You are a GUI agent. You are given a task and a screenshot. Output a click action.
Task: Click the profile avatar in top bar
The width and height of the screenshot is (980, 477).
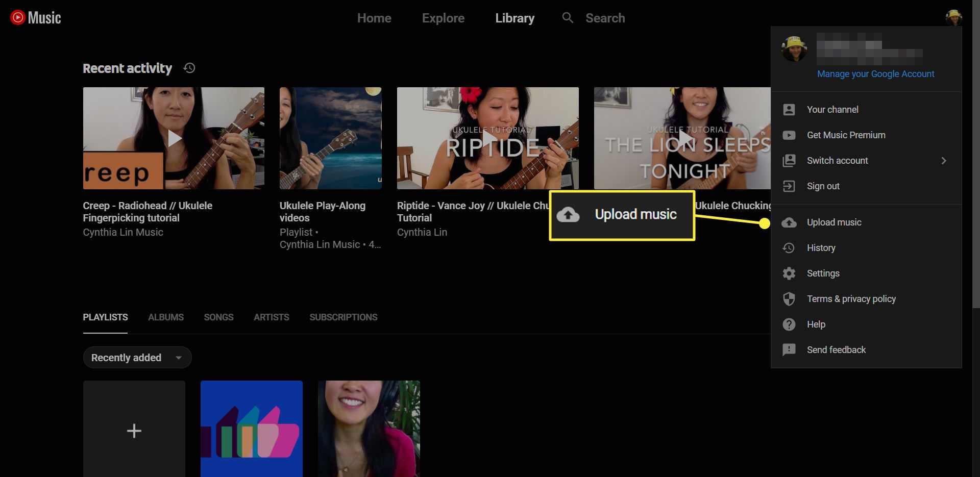click(953, 18)
